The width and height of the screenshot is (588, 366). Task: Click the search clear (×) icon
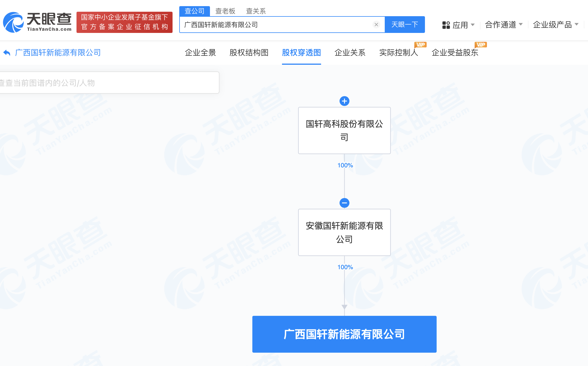[x=376, y=25]
